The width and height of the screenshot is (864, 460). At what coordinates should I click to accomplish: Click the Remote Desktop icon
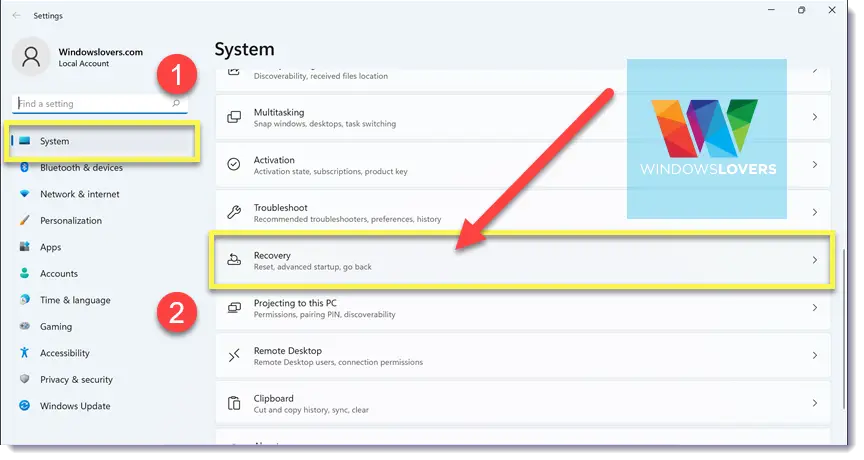[234, 355]
